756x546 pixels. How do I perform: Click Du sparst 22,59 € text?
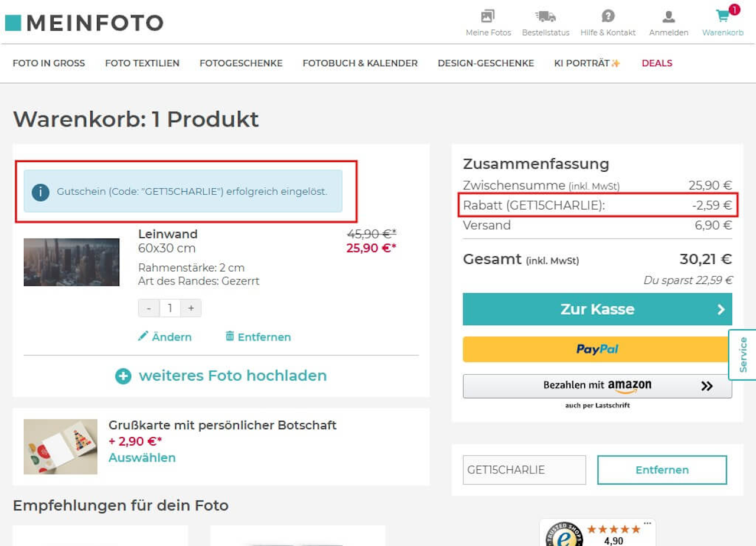[x=688, y=280]
